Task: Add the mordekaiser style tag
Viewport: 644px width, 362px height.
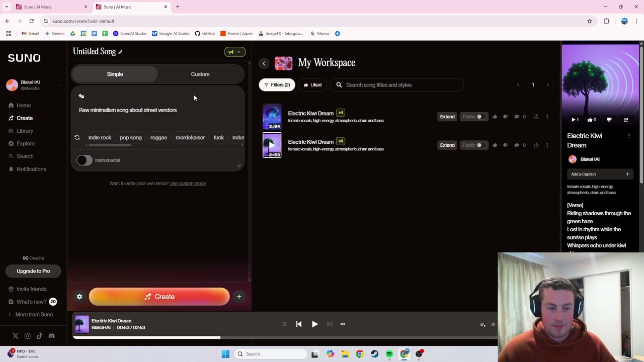Action: tap(190, 137)
